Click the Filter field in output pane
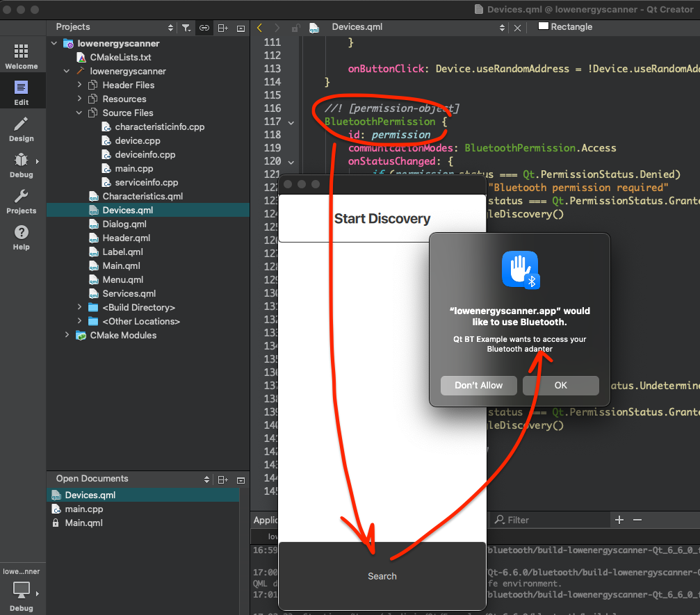Image resolution: width=700 pixels, height=615 pixels. pyautogui.click(x=550, y=520)
